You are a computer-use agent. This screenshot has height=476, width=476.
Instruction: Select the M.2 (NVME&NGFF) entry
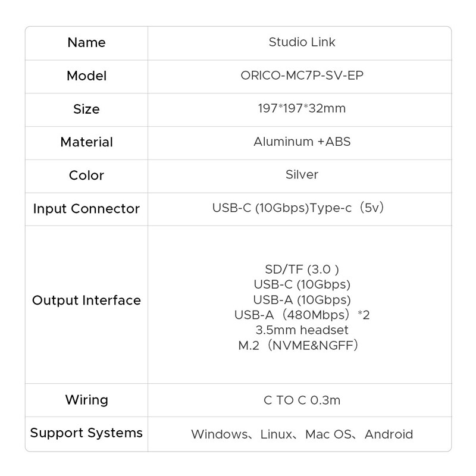[299, 346]
